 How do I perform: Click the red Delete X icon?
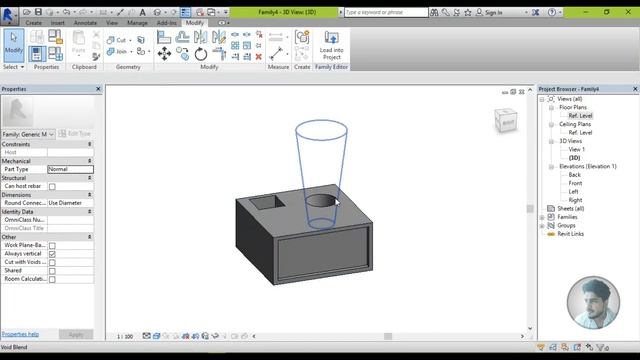point(258,57)
